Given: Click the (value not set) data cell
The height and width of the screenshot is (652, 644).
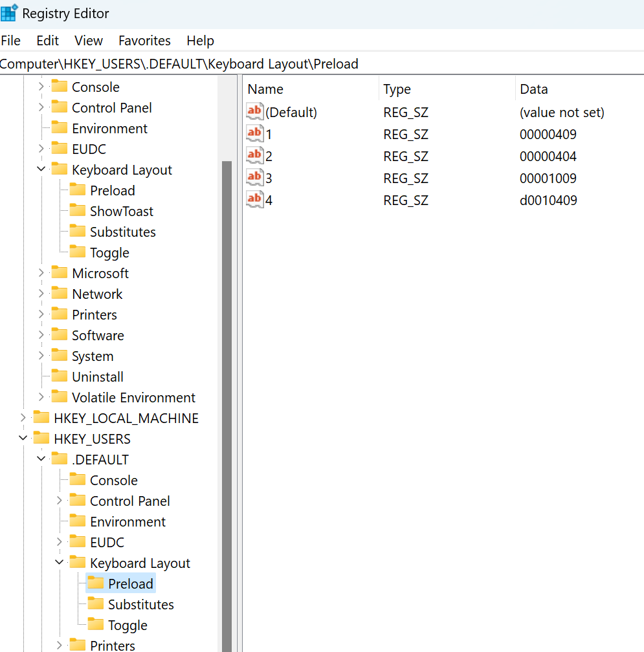Looking at the screenshot, I should tap(562, 113).
